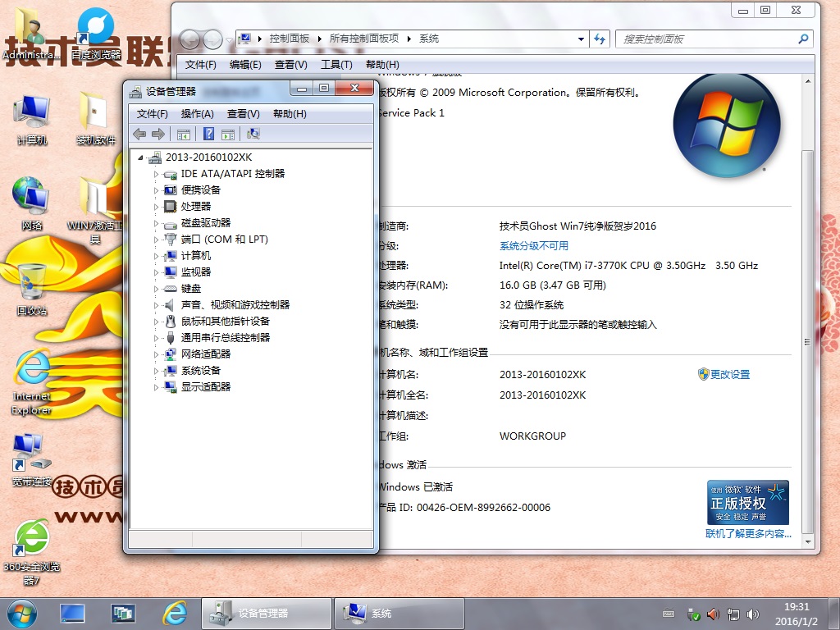Click the Windows Start orb
Image resolution: width=840 pixels, height=630 pixels.
pyautogui.click(x=22, y=614)
